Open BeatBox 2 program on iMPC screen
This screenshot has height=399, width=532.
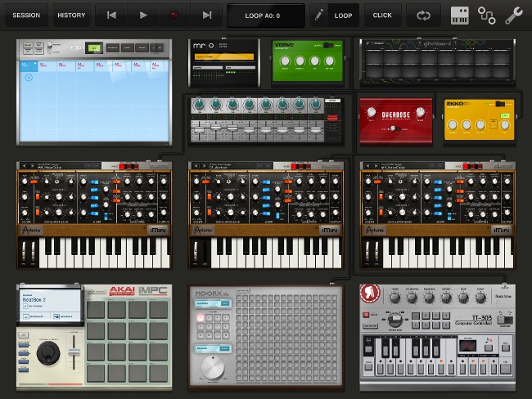34,300
